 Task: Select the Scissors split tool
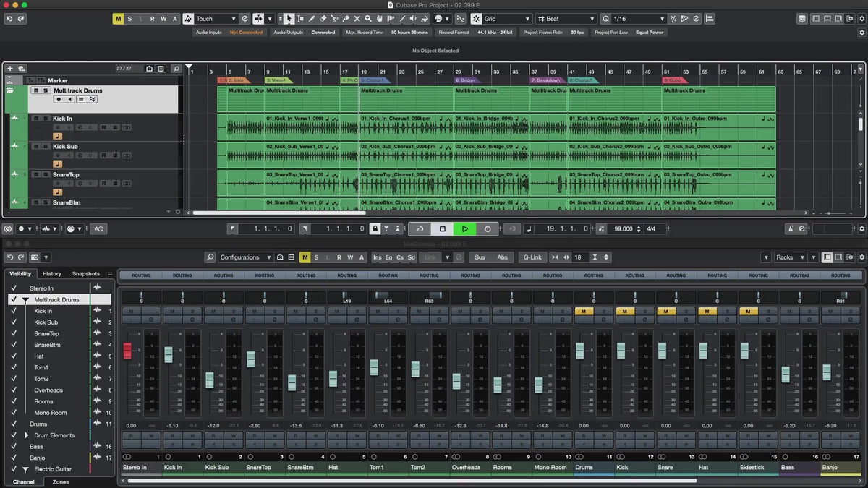(x=334, y=19)
